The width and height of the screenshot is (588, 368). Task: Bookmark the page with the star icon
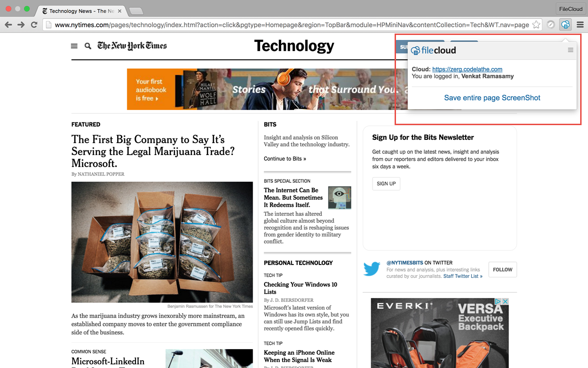[536, 25]
